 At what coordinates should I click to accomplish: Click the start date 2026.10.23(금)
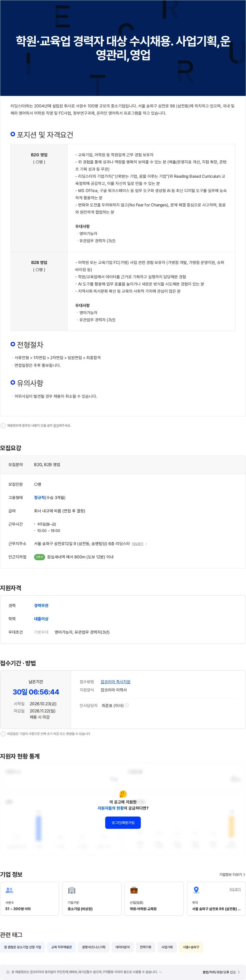[x=43, y=704]
